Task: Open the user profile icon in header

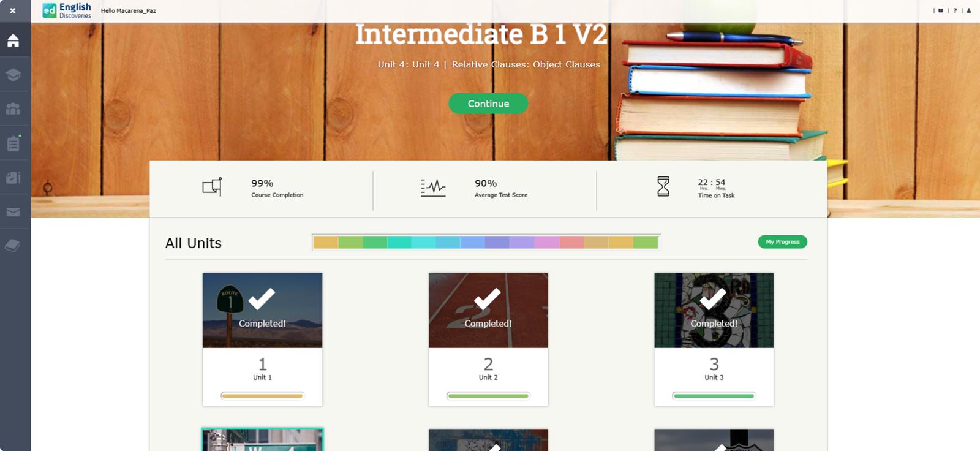Action: coord(968,10)
